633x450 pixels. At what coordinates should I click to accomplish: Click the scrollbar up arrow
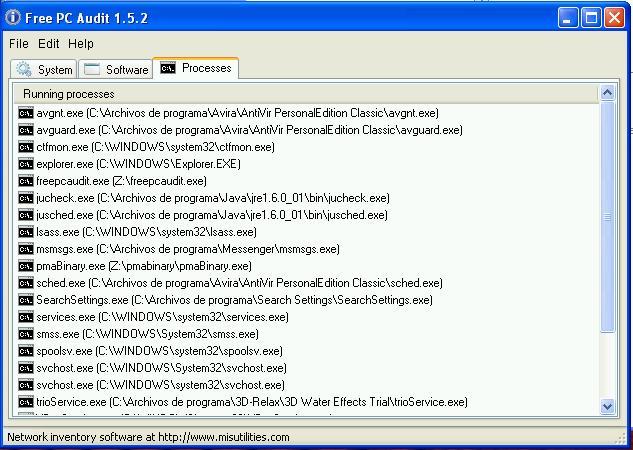(608, 93)
